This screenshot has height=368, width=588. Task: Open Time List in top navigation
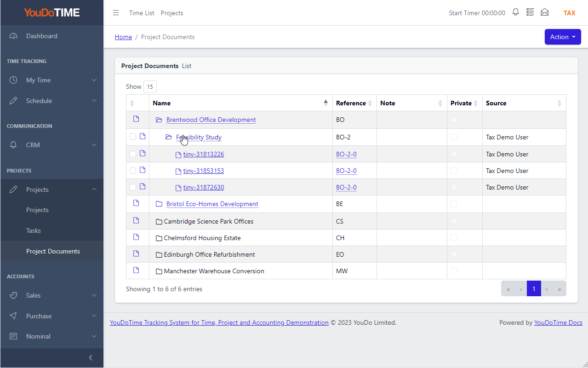click(142, 13)
